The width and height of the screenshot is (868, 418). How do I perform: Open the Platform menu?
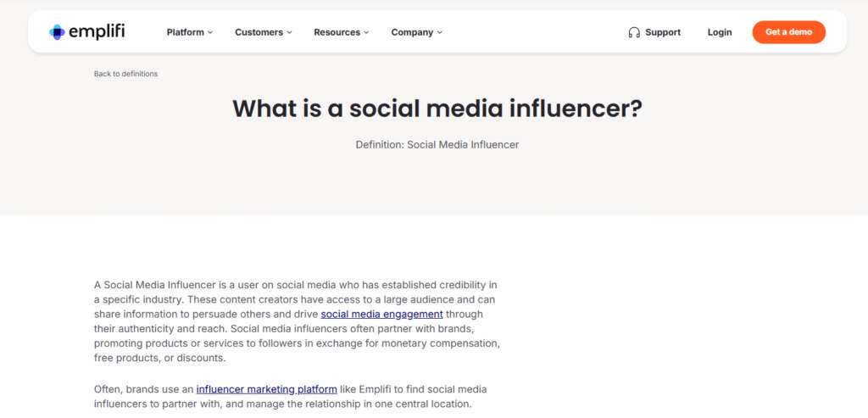point(185,32)
